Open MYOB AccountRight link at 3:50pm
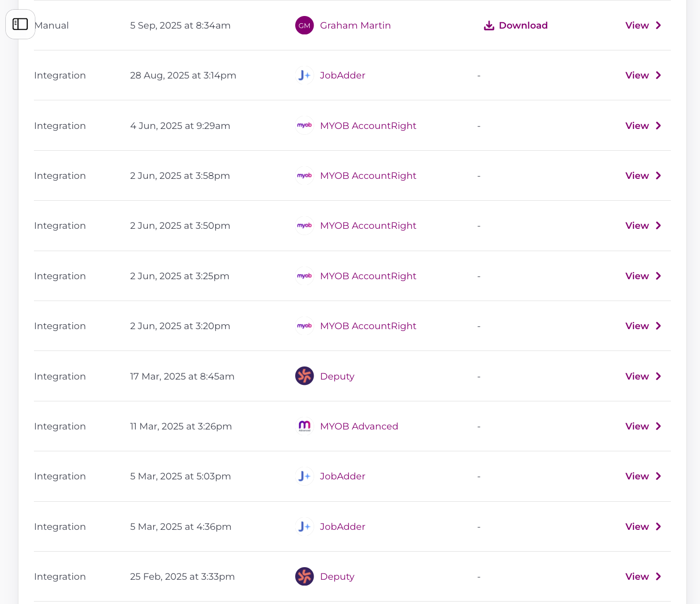 [x=368, y=226]
